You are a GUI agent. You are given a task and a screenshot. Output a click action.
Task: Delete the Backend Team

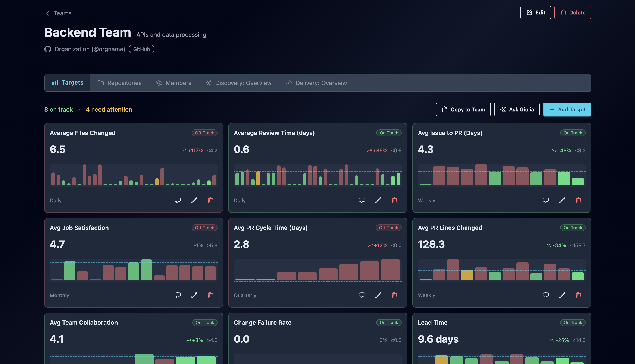coord(572,12)
